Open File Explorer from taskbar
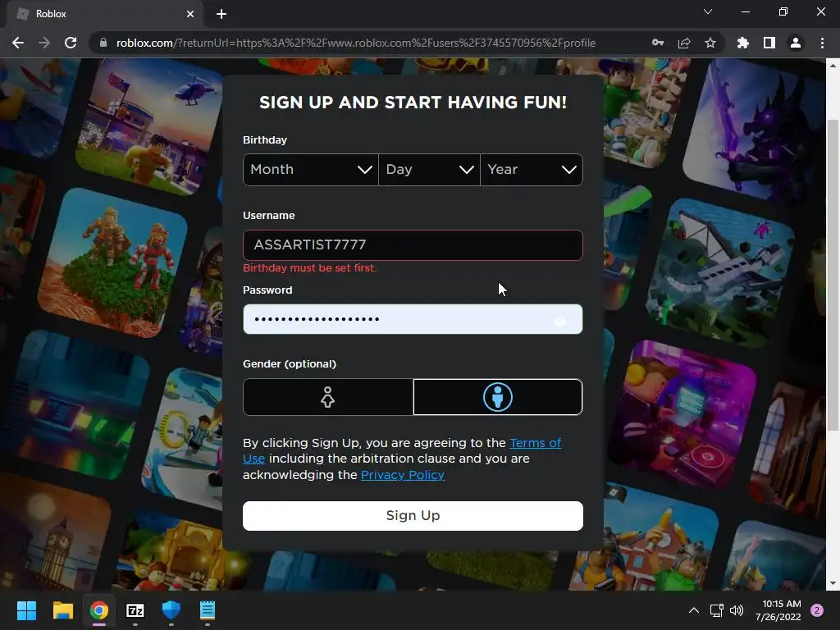This screenshot has width=840, height=630. coord(62,610)
